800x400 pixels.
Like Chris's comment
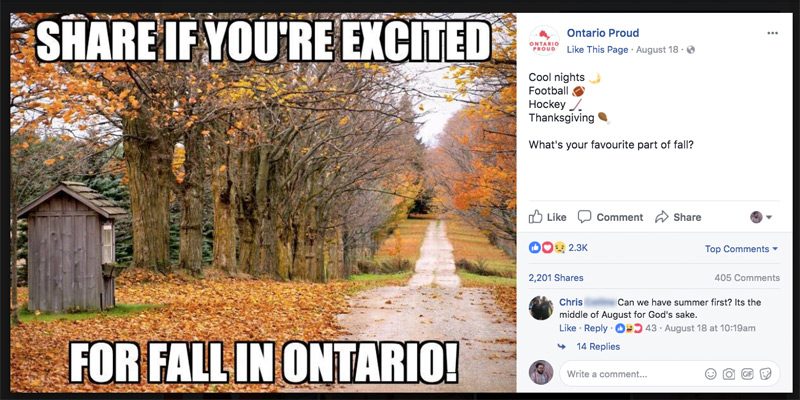(x=567, y=328)
